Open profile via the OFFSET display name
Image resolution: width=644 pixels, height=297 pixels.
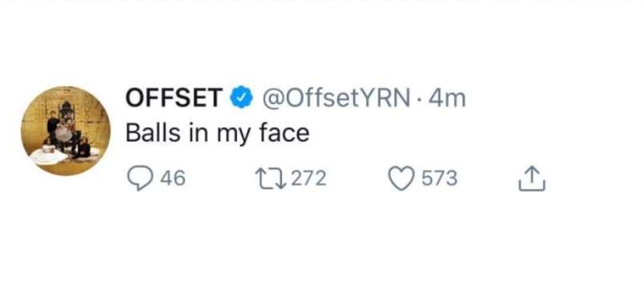click(174, 98)
